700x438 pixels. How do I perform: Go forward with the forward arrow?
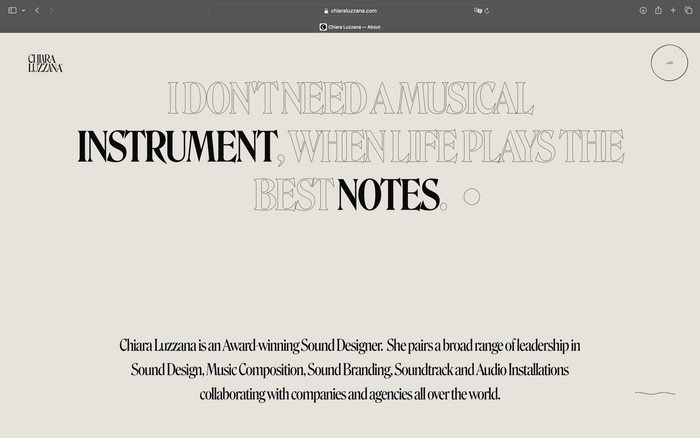click(51, 10)
